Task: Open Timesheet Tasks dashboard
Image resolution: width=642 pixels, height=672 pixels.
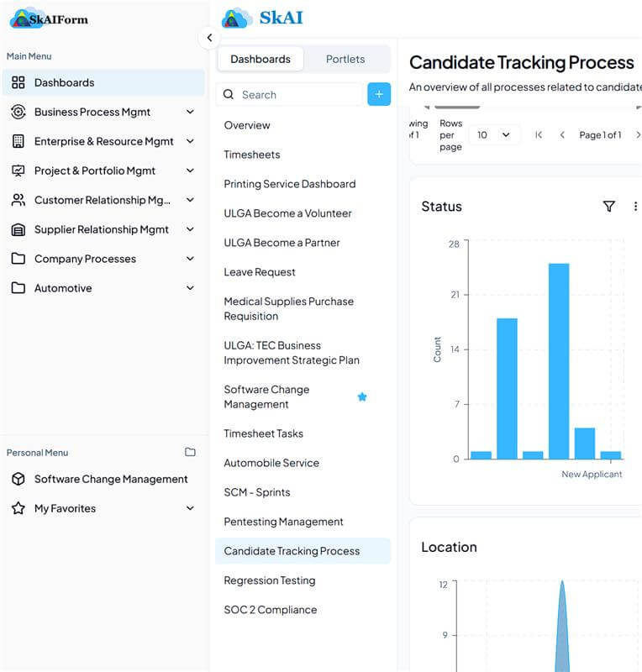Action: (x=263, y=433)
